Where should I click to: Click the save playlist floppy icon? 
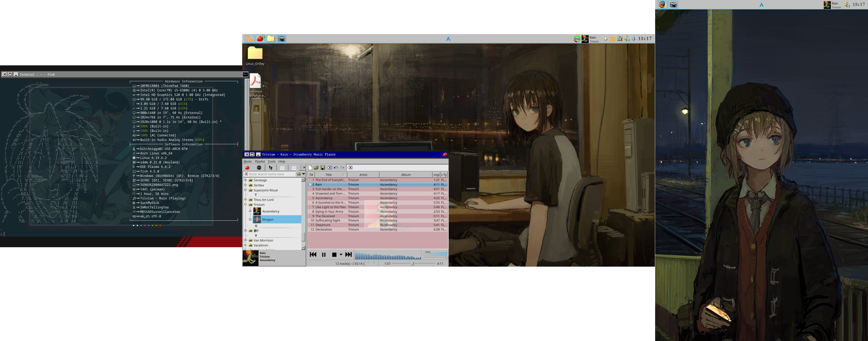tap(323, 168)
